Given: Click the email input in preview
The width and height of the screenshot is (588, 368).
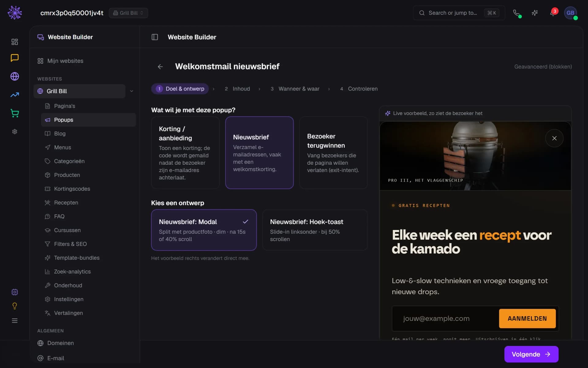Looking at the screenshot, I should click(x=446, y=319).
